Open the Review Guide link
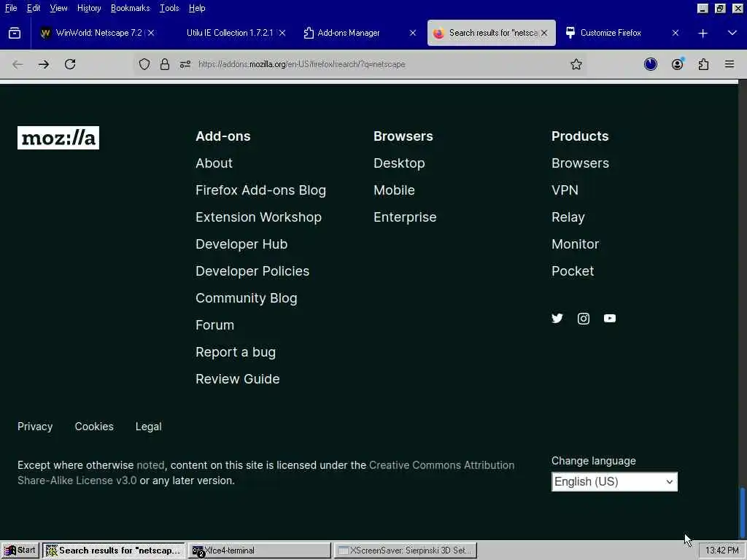 (238, 379)
